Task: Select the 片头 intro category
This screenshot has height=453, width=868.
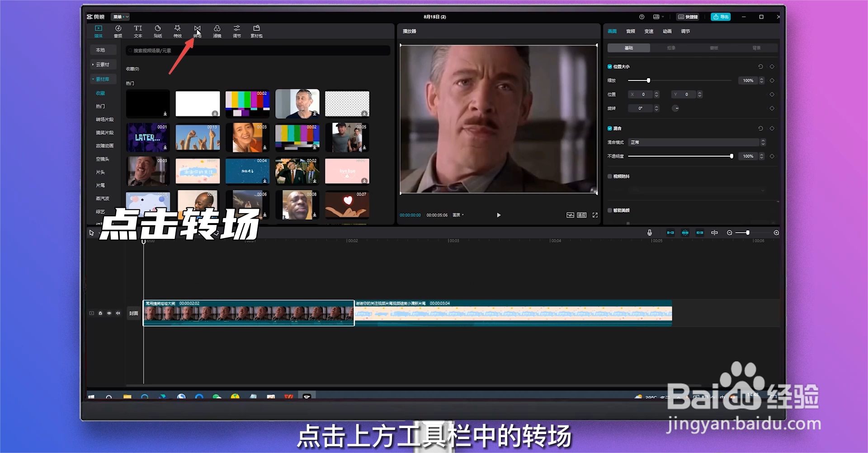Action: (100, 172)
